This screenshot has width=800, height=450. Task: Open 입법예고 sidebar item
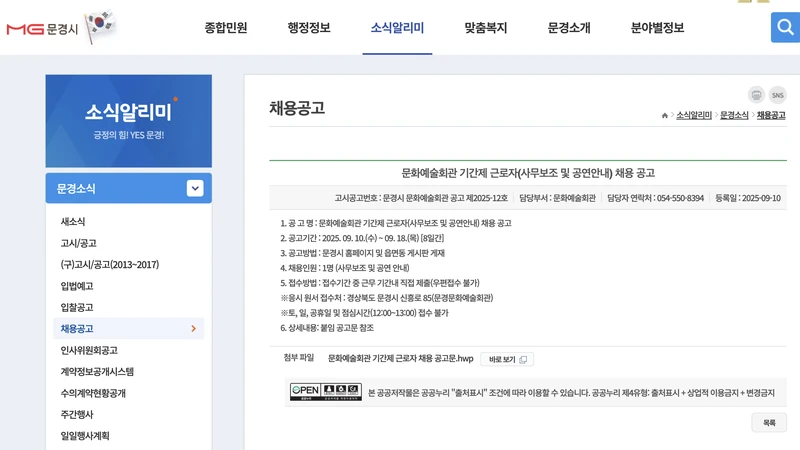77,286
